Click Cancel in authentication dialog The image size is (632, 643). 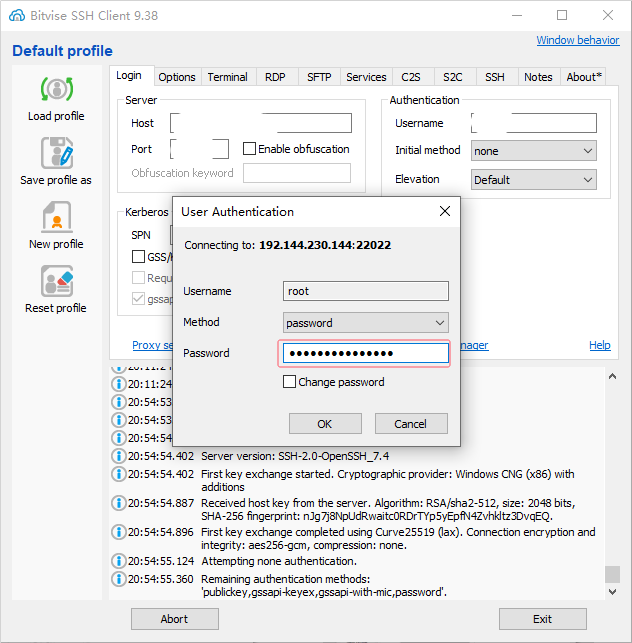point(411,424)
